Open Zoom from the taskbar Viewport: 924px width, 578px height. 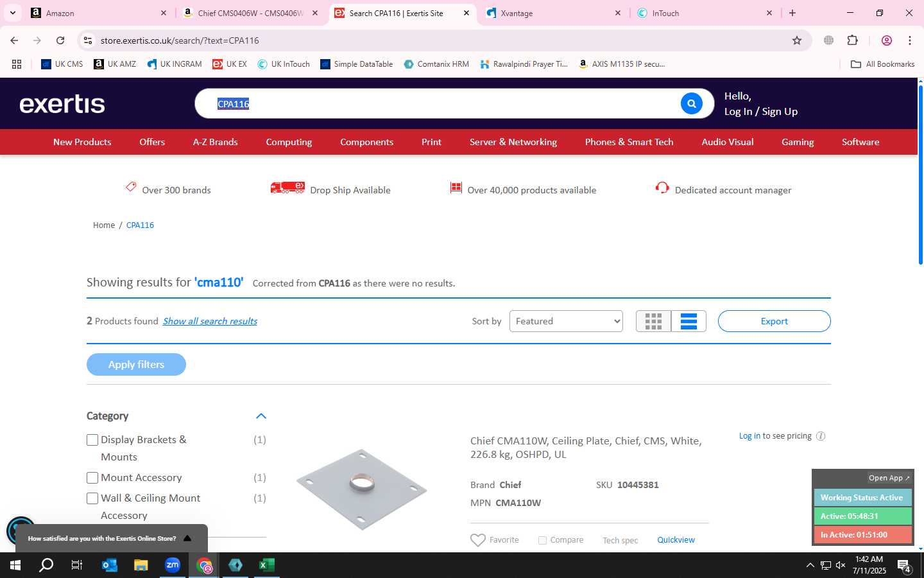[x=173, y=565]
